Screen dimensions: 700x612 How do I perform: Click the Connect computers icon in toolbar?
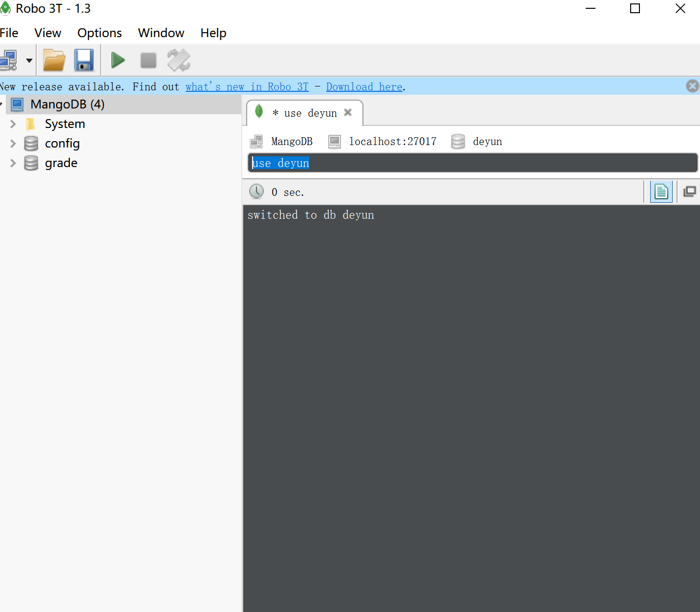tap(9, 61)
